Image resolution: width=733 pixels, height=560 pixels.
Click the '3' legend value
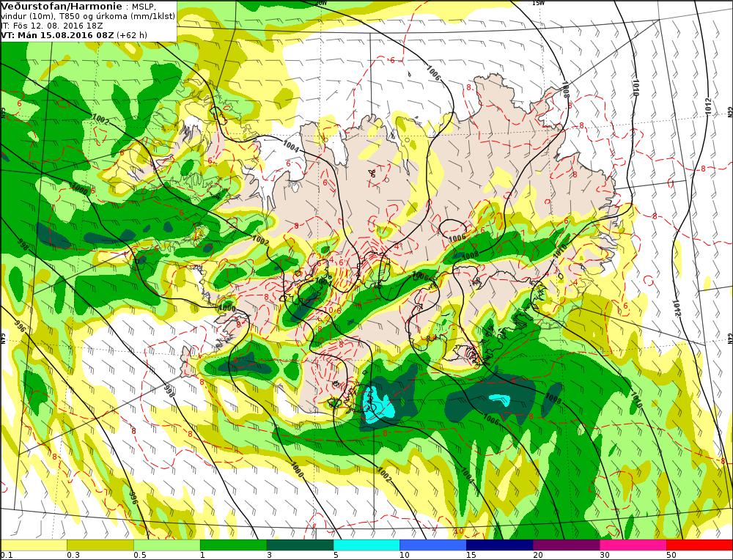click(x=269, y=555)
